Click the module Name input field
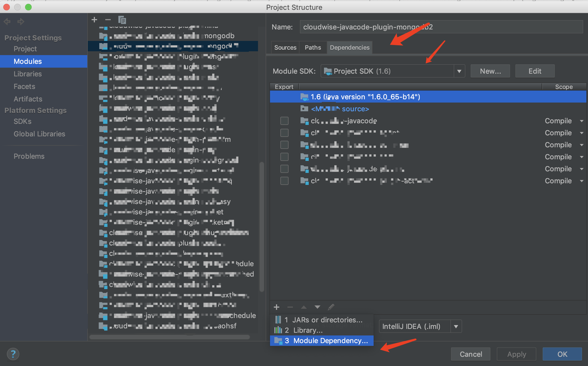 pos(441,27)
